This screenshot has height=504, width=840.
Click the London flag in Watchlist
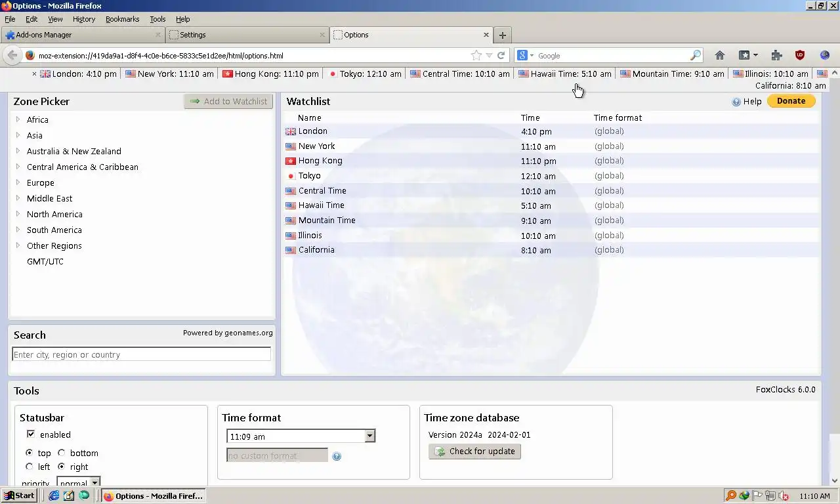click(x=291, y=131)
